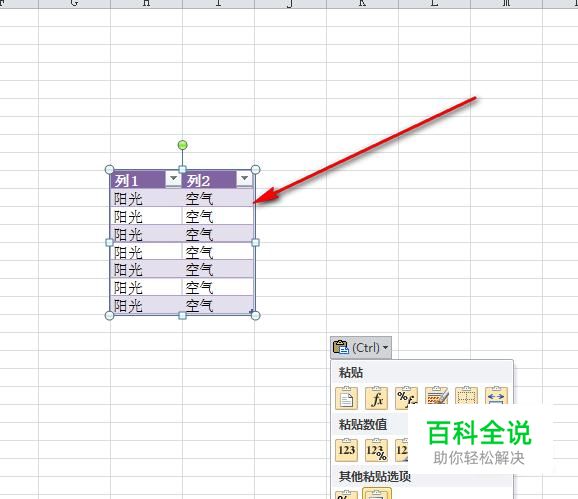Choose Values and Number Formatting 123% icon
This screenshot has width=578, height=499.
coord(376,450)
